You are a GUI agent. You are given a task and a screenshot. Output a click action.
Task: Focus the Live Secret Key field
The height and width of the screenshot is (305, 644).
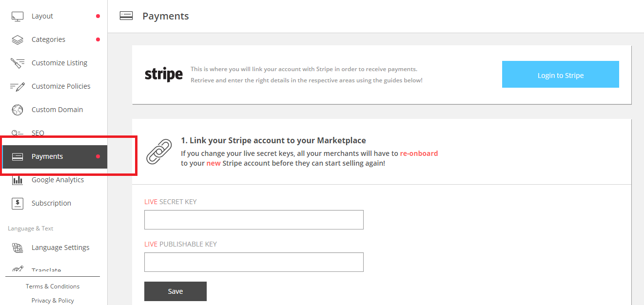pos(254,220)
